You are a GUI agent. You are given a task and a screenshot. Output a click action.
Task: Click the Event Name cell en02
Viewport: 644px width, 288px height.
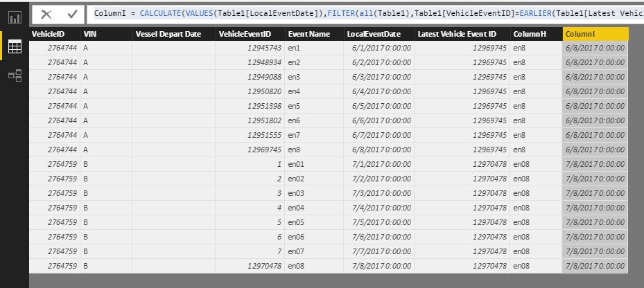314,179
